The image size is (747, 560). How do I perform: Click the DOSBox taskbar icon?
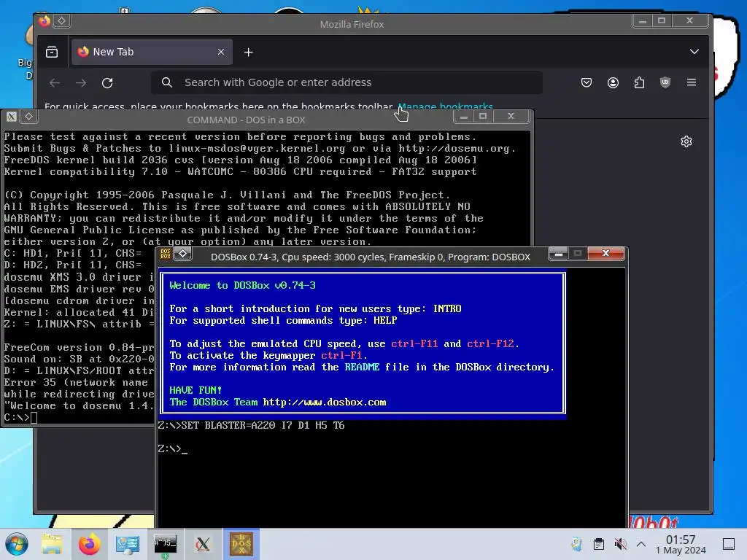[241, 544]
